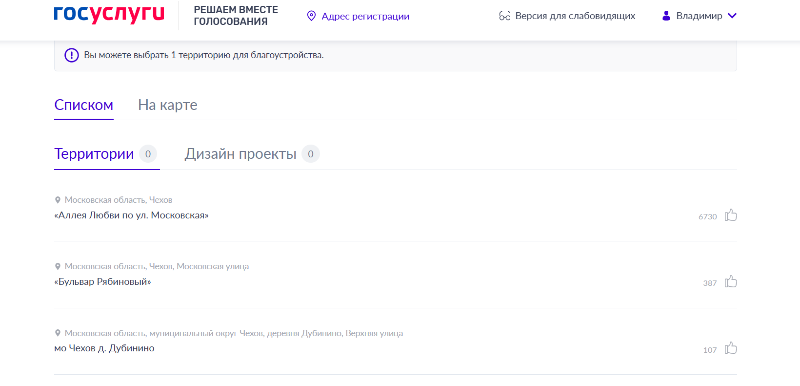Open Решаем вместе Голосования heading link
Image resolution: width=800 pixels, height=386 pixels.
(x=236, y=16)
